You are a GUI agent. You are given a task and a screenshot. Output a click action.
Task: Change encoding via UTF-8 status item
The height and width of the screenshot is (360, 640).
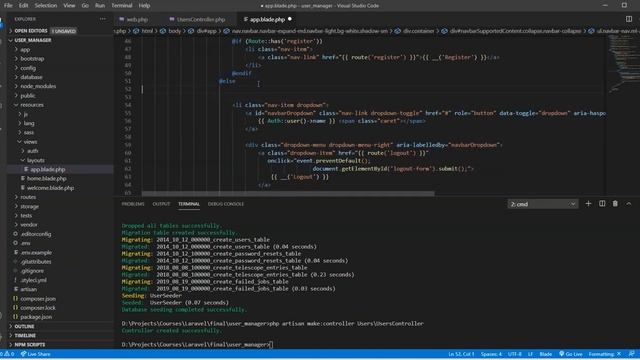pyautogui.click(x=515, y=354)
